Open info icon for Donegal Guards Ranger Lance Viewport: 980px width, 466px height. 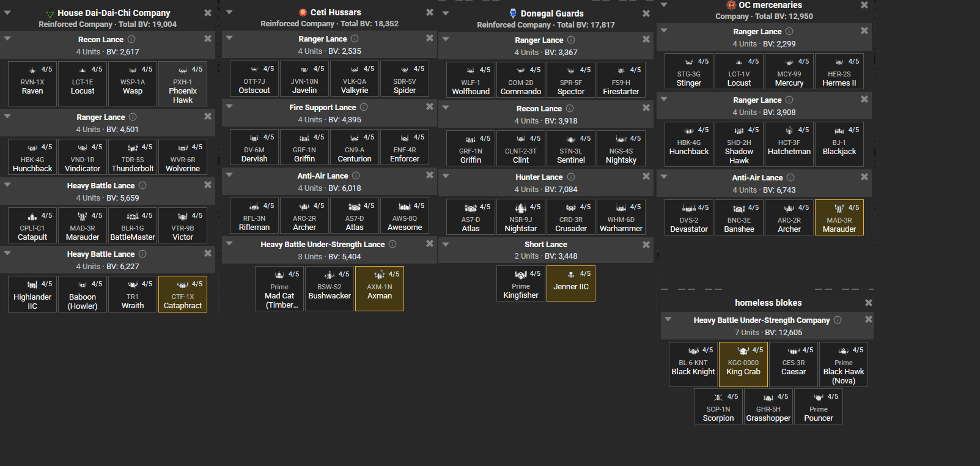[x=571, y=40]
